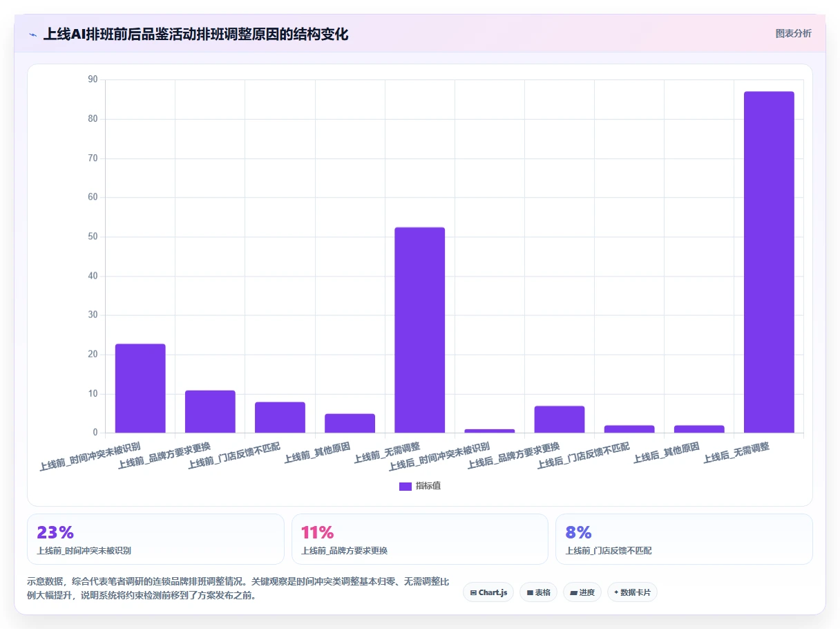Viewport: 840px width, 629px height.
Task: Open the 23% data card
Action: click(155, 539)
